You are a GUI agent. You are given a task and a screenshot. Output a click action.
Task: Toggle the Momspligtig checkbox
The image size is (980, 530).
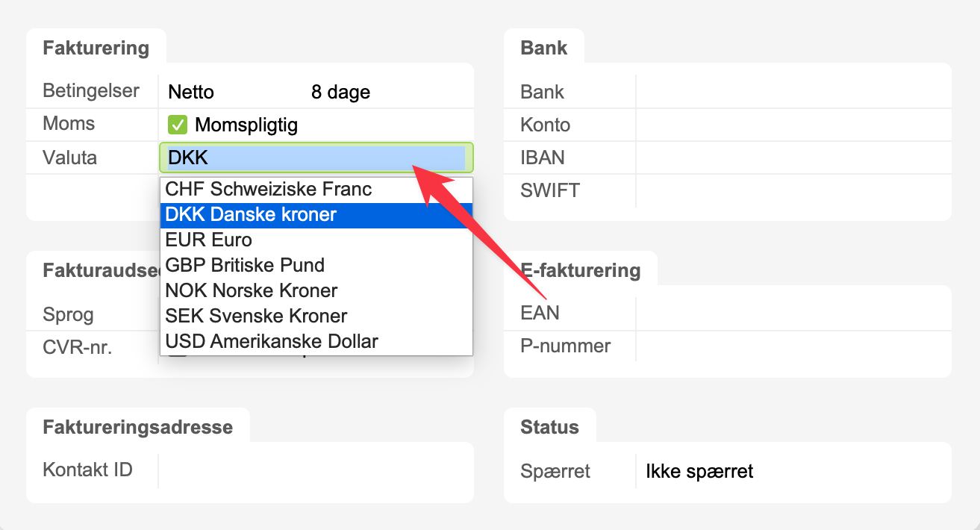[x=178, y=125]
